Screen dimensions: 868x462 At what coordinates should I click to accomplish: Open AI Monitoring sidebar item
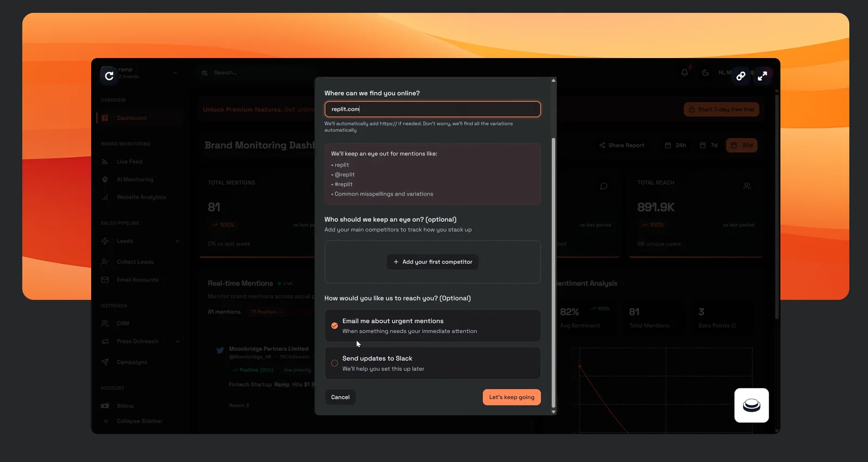[135, 179]
